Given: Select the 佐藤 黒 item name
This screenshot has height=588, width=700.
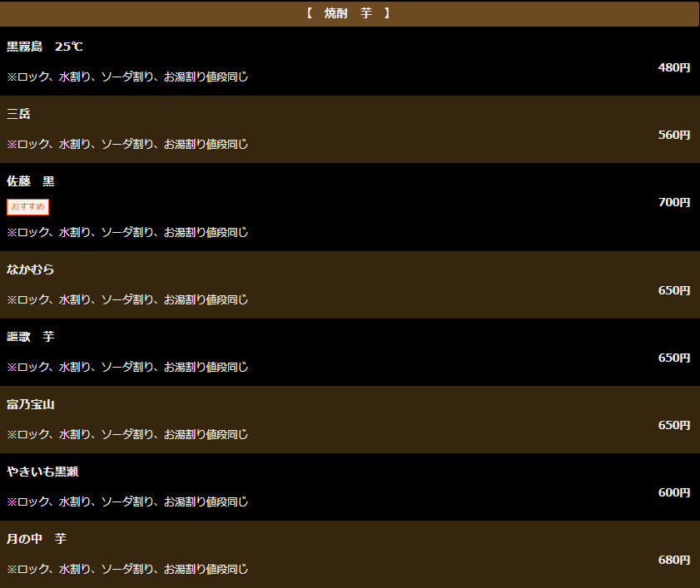Looking at the screenshot, I should 30,181.
